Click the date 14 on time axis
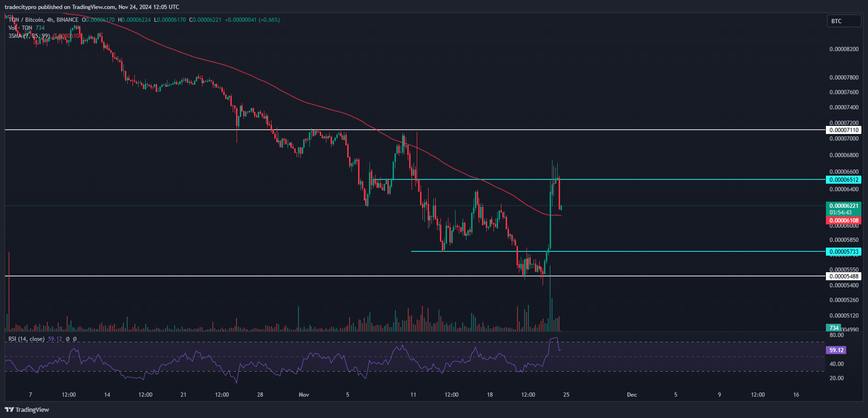The width and height of the screenshot is (868, 418). point(107,395)
